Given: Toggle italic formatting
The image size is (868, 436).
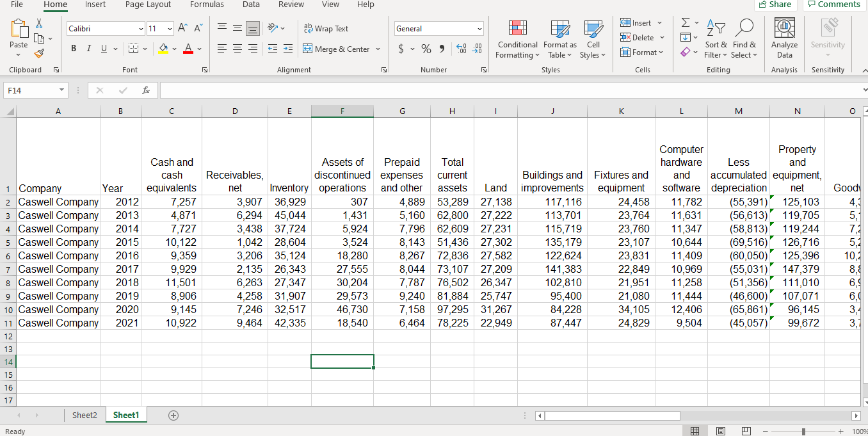Looking at the screenshot, I should pos(88,48).
